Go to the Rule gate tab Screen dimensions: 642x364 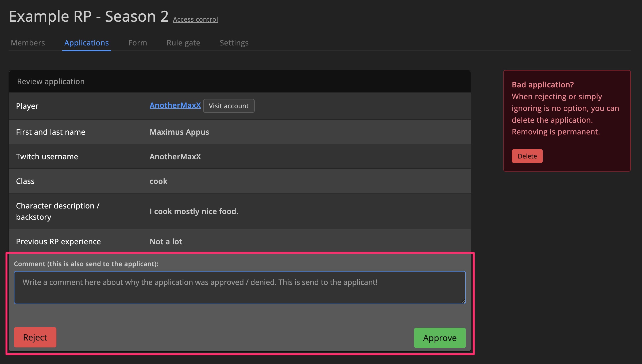coord(183,43)
